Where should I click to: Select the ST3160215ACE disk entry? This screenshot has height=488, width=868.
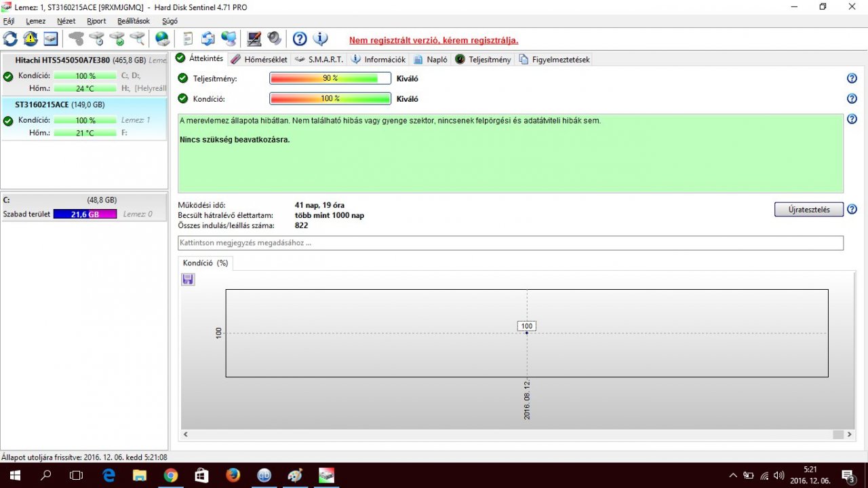(x=84, y=119)
